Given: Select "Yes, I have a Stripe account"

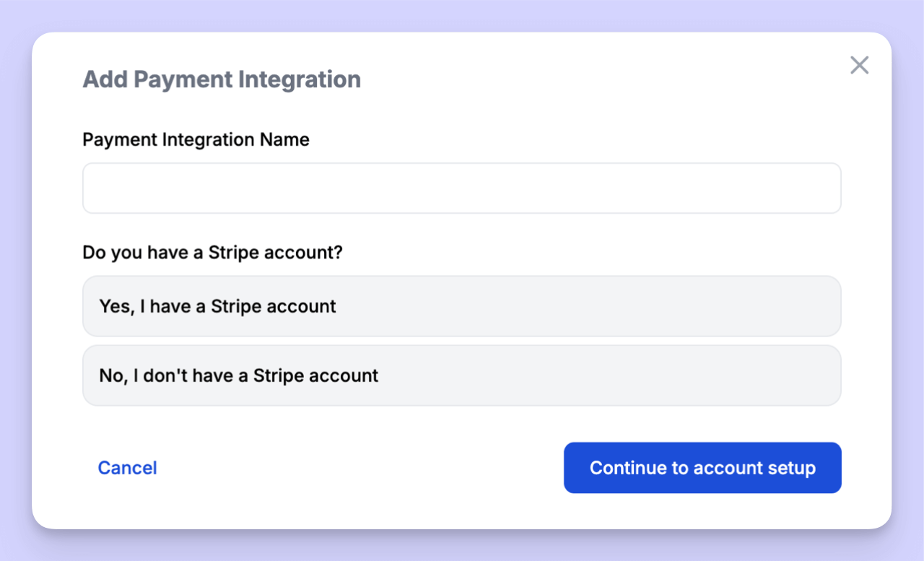Looking at the screenshot, I should pyautogui.click(x=462, y=306).
